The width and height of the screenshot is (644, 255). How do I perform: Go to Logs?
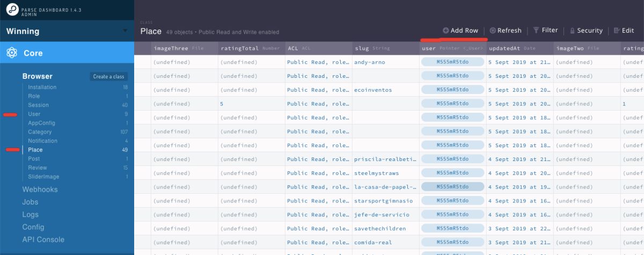pos(30,214)
